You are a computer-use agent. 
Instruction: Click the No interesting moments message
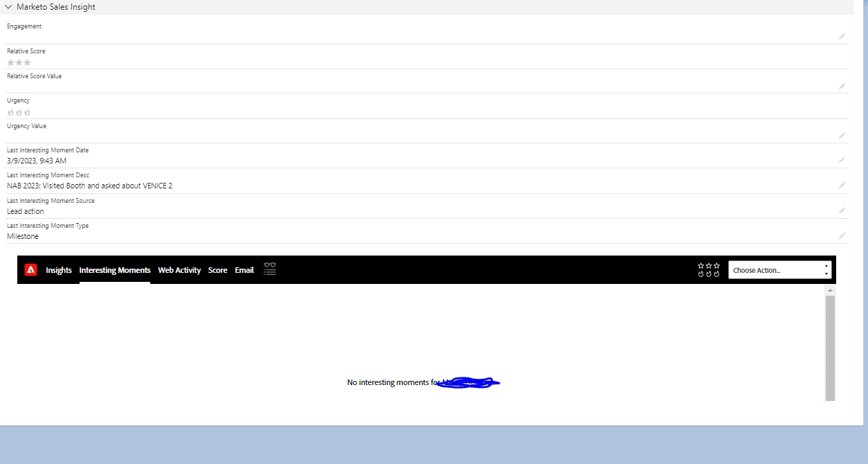pyautogui.click(x=422, y=382)
